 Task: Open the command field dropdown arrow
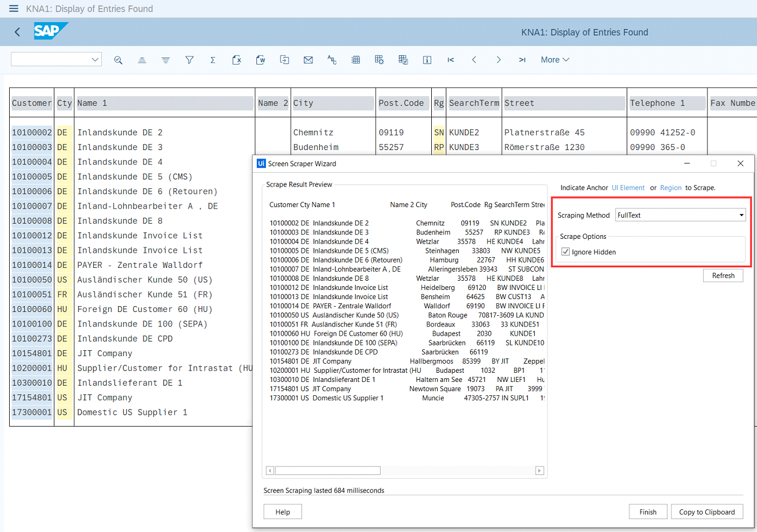[95, 59]
